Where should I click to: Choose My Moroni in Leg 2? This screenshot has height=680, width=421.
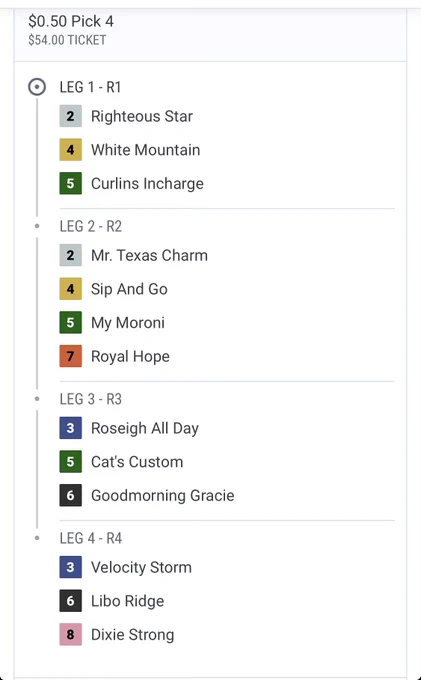[128, 323]
